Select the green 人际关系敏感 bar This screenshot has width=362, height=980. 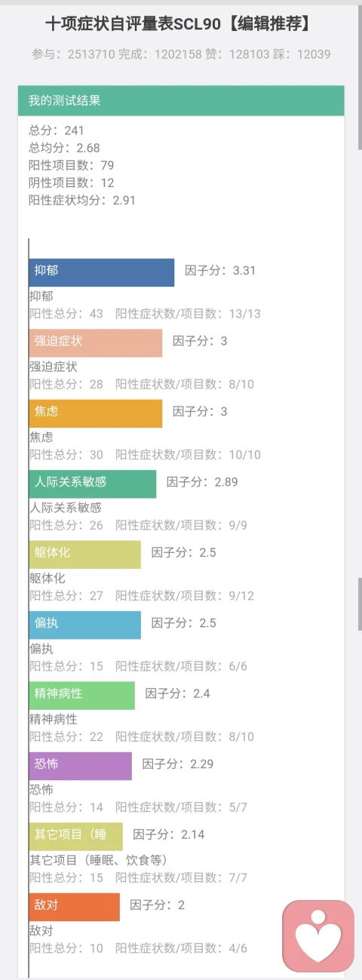(93, 484)
